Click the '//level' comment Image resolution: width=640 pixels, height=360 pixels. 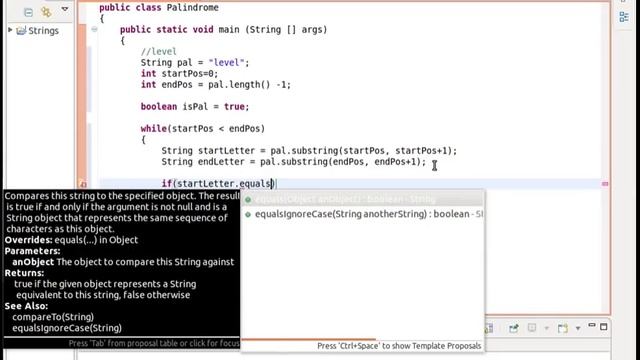158,51
